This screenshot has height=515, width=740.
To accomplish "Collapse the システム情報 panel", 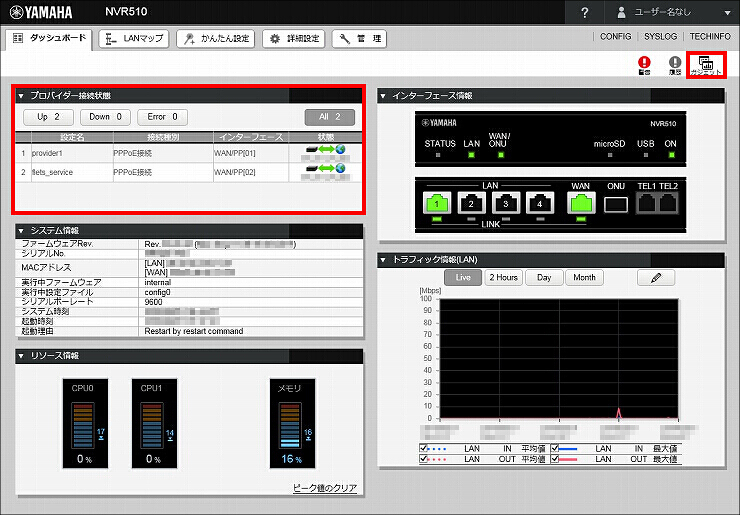I will [x=21, y=231].
